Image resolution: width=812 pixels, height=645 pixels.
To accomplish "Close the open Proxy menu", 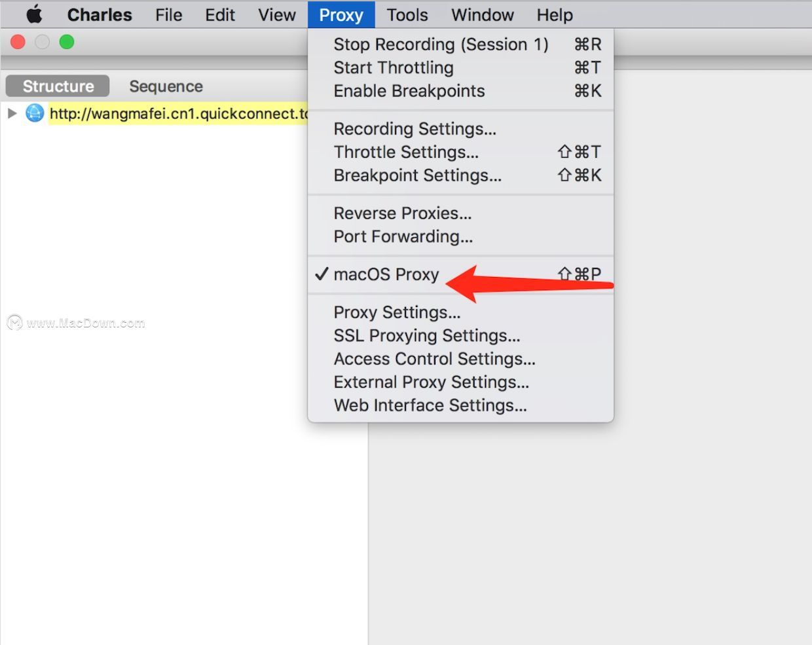I will coord(341,14).
